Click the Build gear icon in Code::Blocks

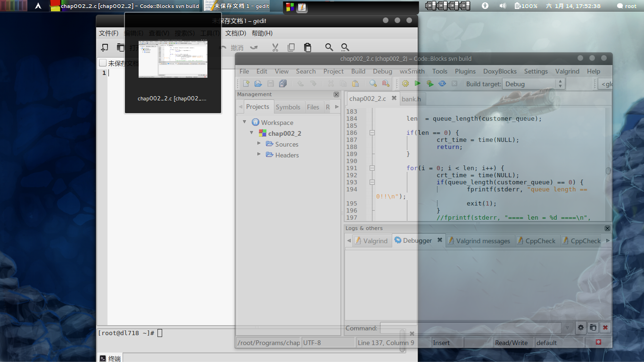405,83
